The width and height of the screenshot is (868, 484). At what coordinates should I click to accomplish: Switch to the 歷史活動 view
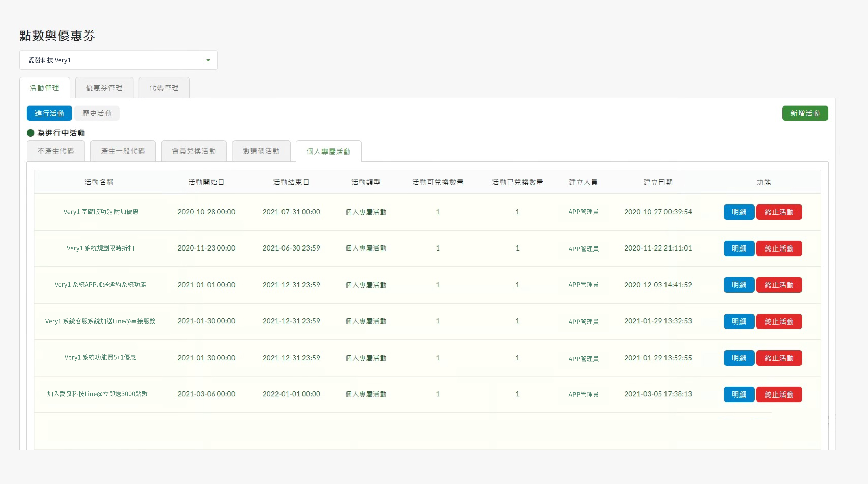pyautogui.click(x=97, y=113)
